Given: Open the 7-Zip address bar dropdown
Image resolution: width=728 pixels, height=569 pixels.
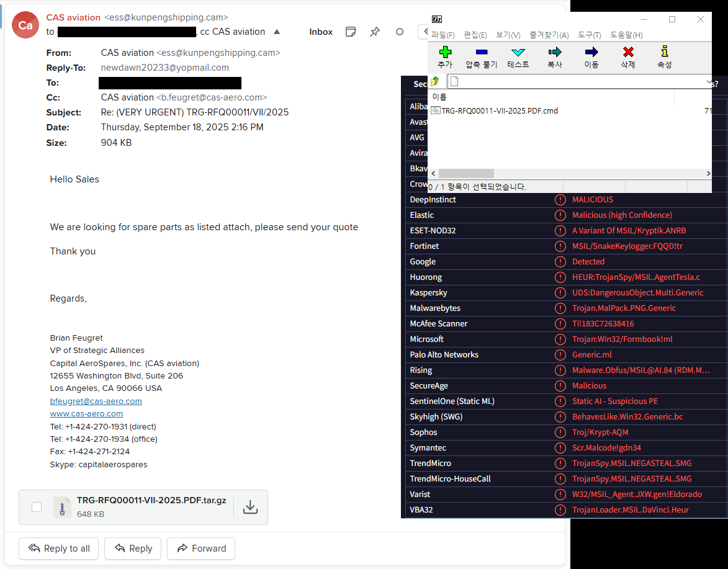Looking at the screenshot, I should point(708,81).
